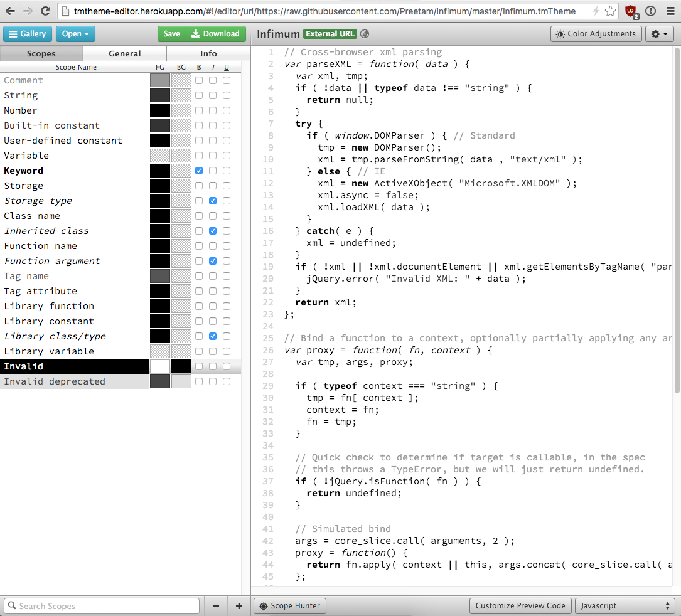The image size is (681, 616).
Task: Go back with the browser back arrow
Action: tap(11, 11)
